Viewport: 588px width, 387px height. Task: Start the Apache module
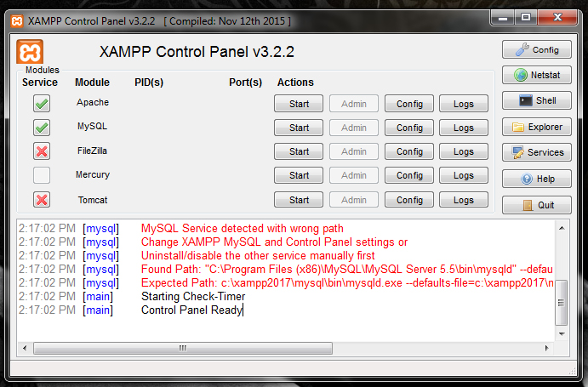[x=299, y=104]
